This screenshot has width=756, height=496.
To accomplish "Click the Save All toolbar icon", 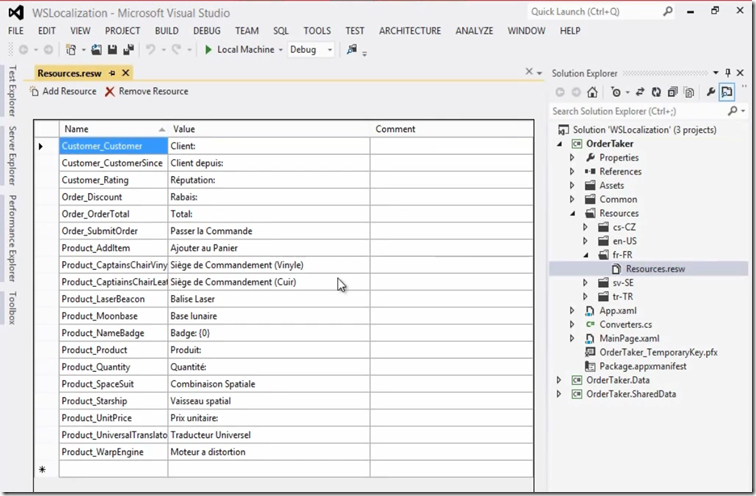I will [x=128, y=50].
